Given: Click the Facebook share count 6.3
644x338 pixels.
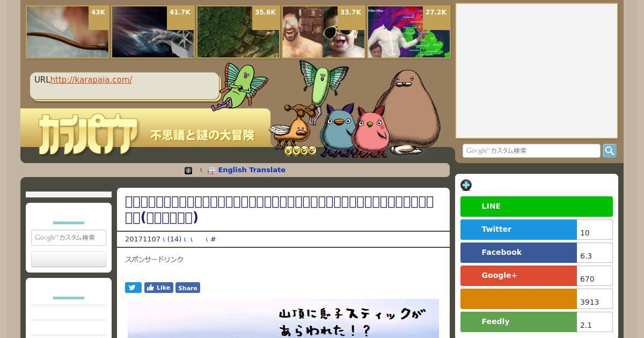Looking at the screenshot, I should click(595, 253).
